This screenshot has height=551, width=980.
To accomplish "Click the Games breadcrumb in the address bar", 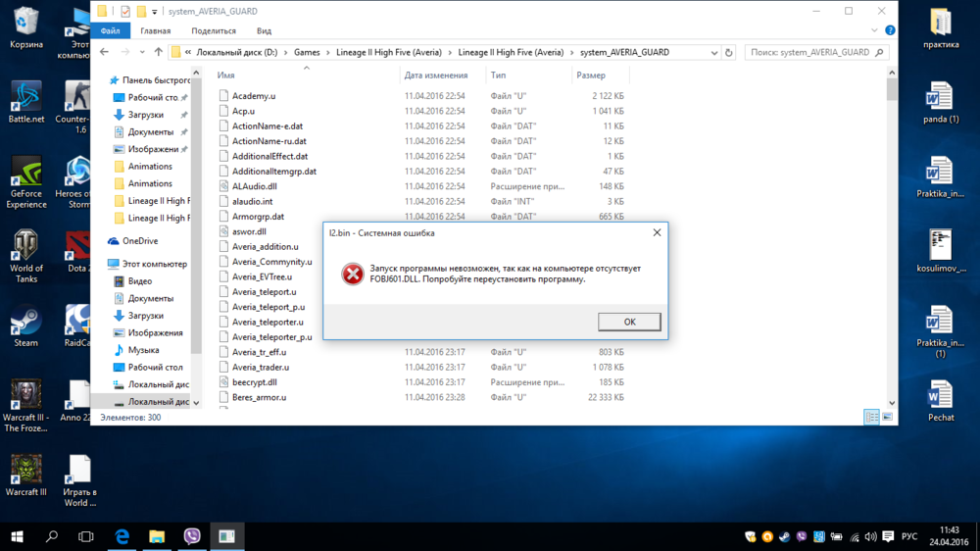I will click(307, 53).
